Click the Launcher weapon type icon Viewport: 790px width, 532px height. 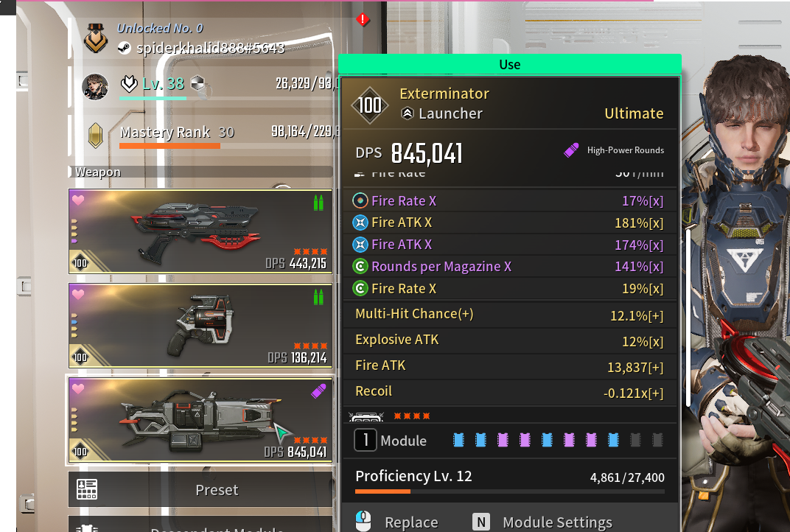coord(407,113)
